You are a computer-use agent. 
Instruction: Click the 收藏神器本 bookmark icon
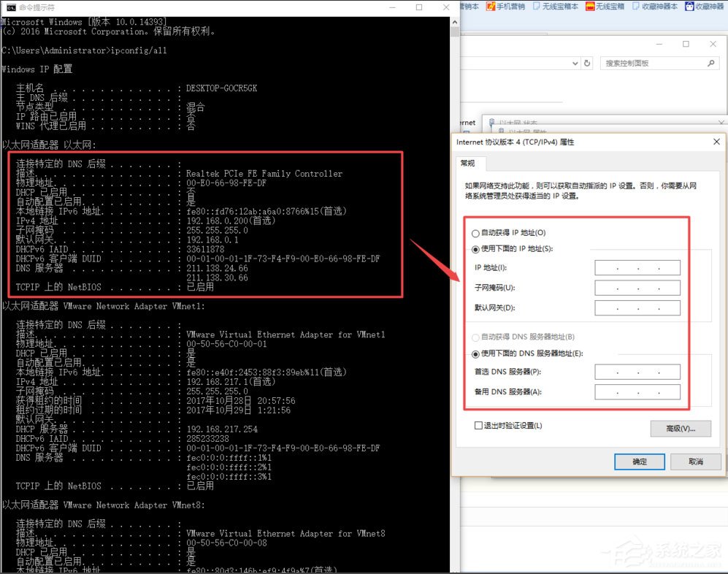pos(634,7)
